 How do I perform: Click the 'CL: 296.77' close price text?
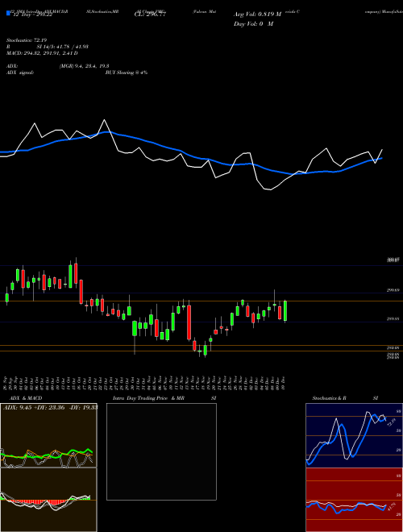click(150, 15)
